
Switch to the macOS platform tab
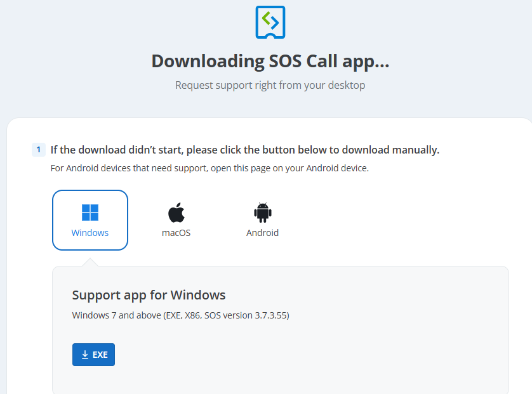[176, 220]
